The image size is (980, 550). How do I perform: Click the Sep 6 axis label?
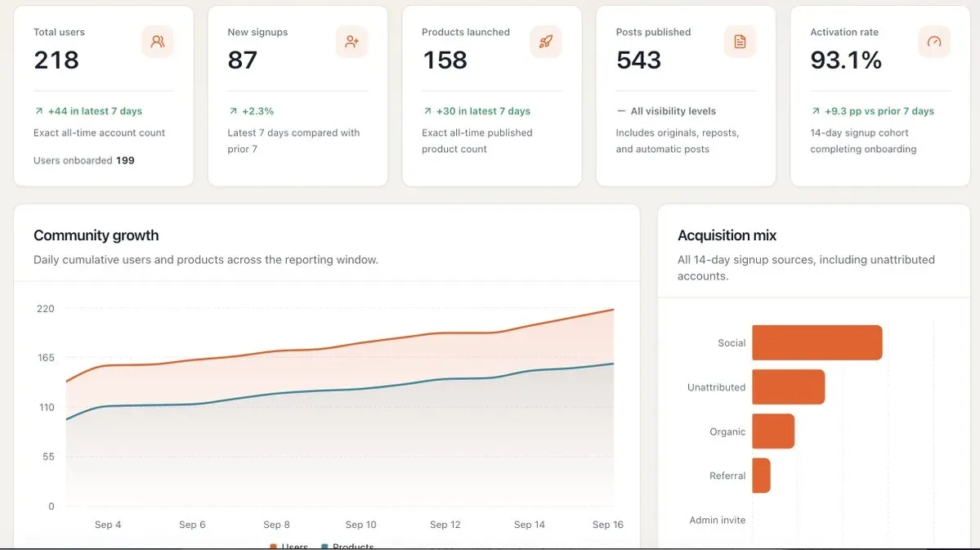(193, 525)
